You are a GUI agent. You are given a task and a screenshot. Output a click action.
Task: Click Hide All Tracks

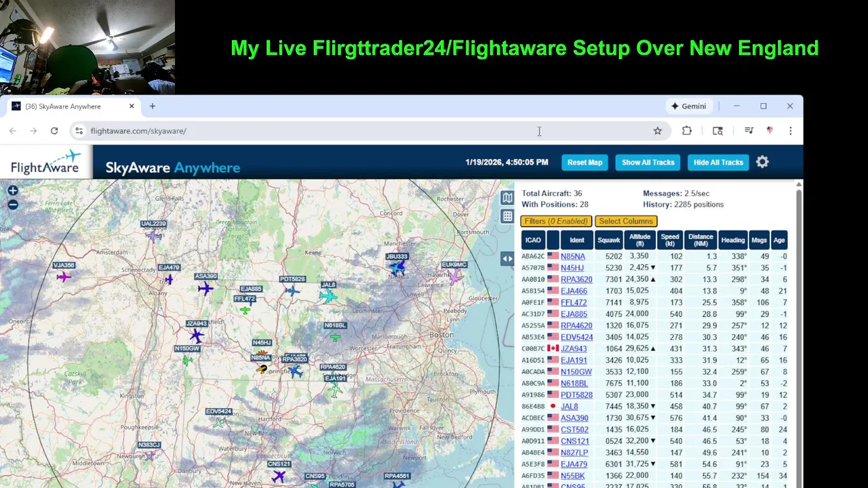click(718, 162)
